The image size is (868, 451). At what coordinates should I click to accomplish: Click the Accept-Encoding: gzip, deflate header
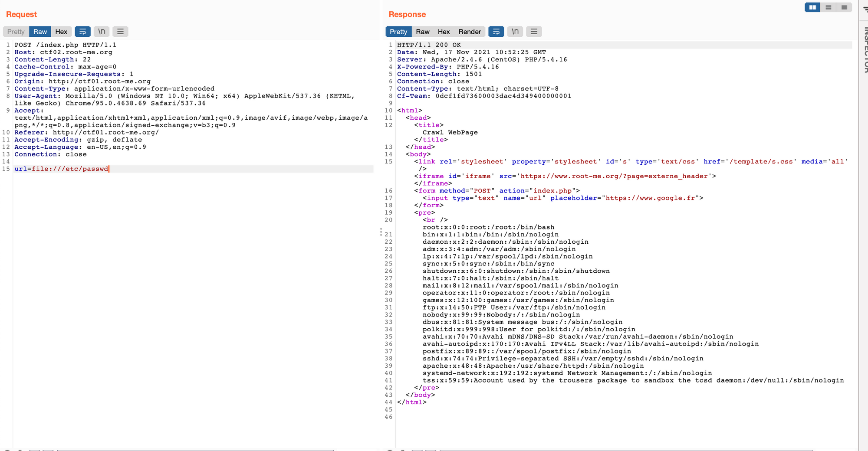tap(78, 140)
